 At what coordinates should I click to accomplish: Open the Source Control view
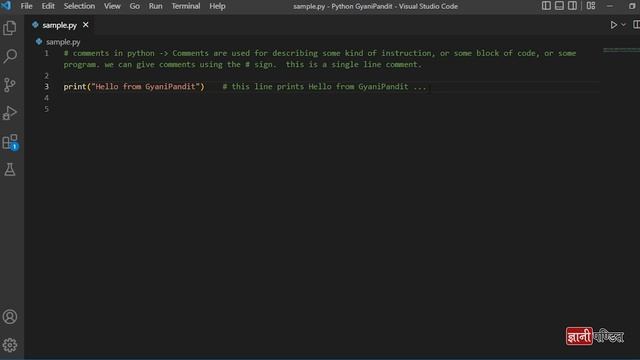[10, 84]
